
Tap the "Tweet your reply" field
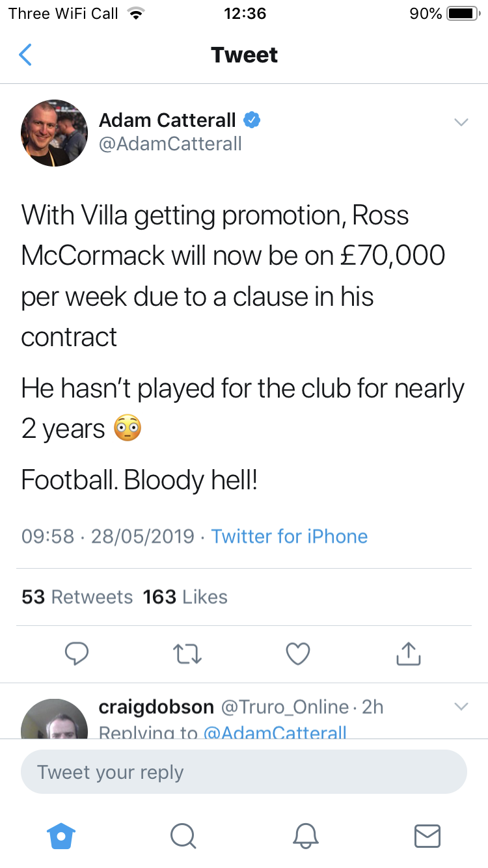(243, 772)
